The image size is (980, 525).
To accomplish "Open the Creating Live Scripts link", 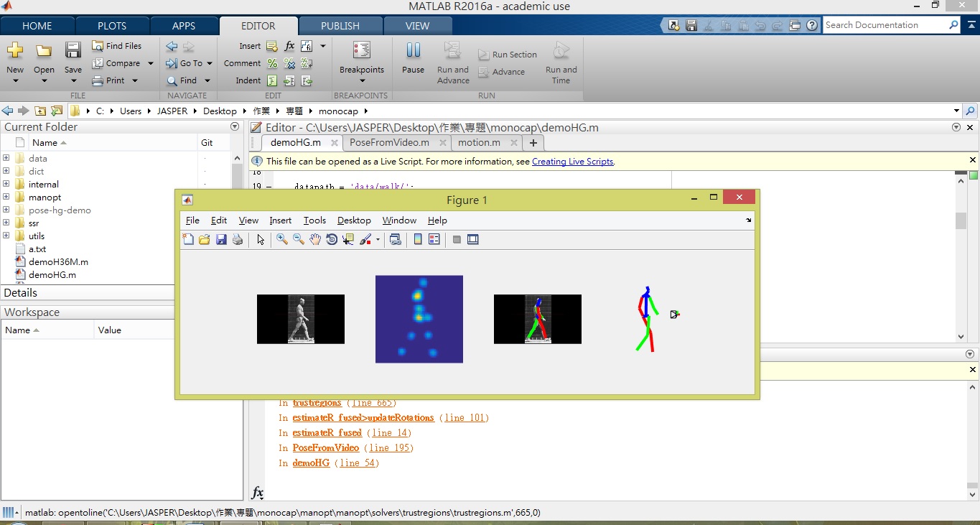I will tap(572, 162).
